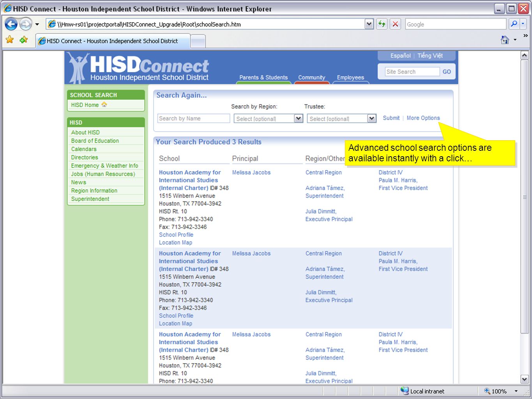Click the Site Search text box
Viewport: 532px width, 399px height.
point(412,72)
